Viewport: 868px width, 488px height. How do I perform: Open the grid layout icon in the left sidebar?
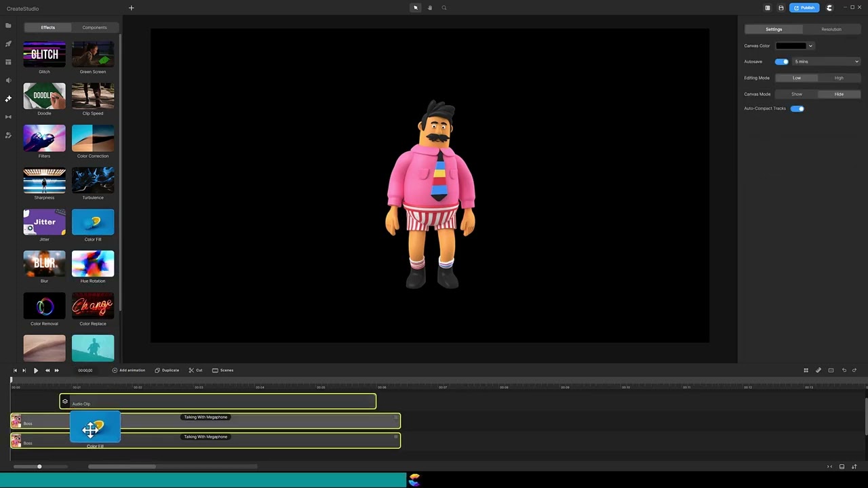click(8, 62)
